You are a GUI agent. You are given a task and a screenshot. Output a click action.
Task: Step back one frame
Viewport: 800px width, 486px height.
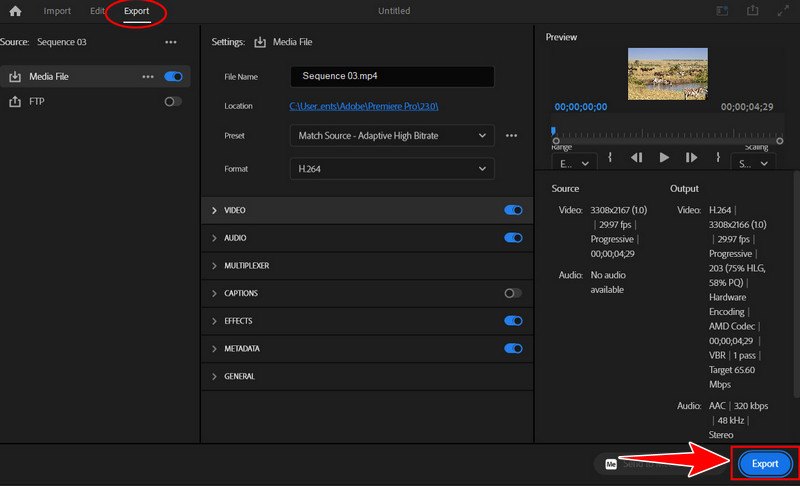coord(636,158)
